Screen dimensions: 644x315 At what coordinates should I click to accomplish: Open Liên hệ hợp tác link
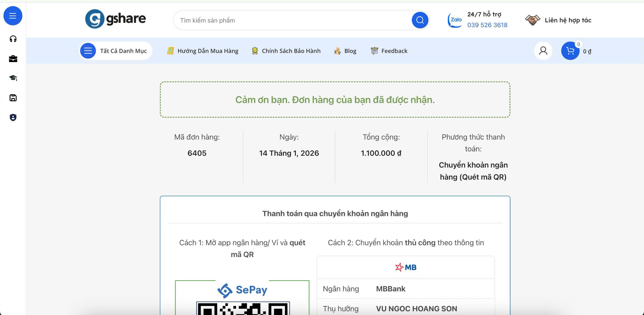(568, 20)
